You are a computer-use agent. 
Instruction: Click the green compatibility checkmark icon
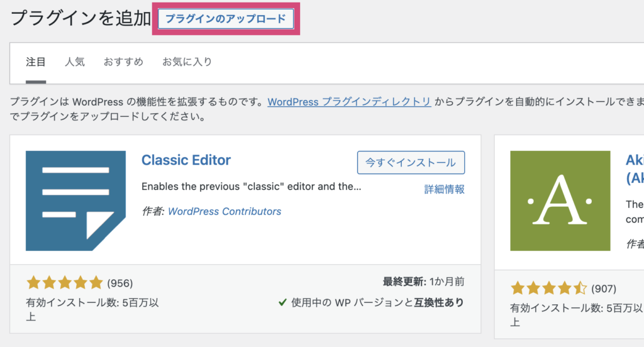point(282,302)
